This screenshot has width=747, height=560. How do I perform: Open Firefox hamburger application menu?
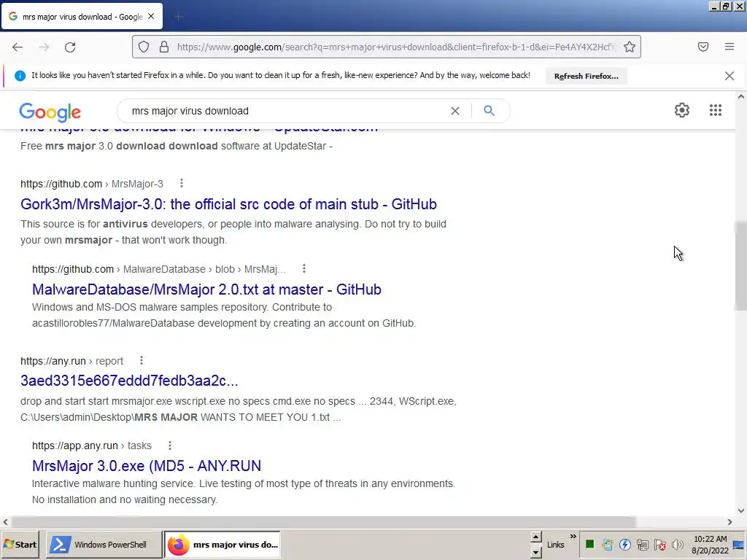click(729, 47)
